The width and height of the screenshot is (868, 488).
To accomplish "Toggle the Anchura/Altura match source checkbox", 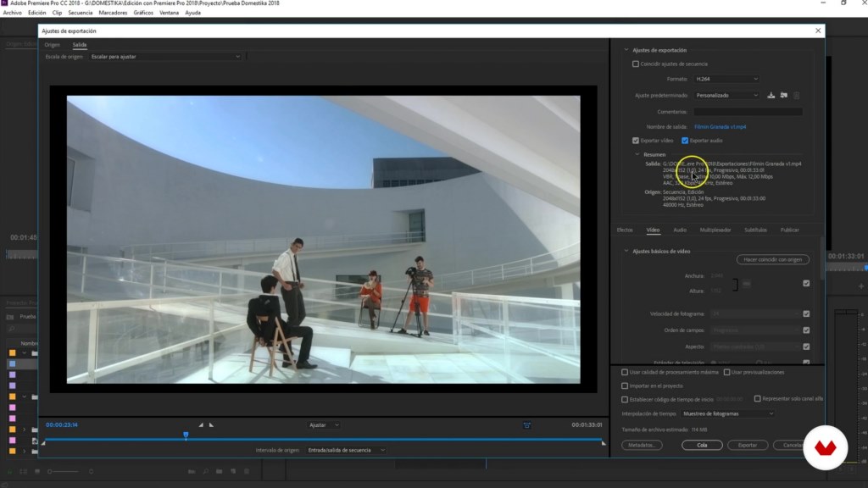I will coord(806,283).
